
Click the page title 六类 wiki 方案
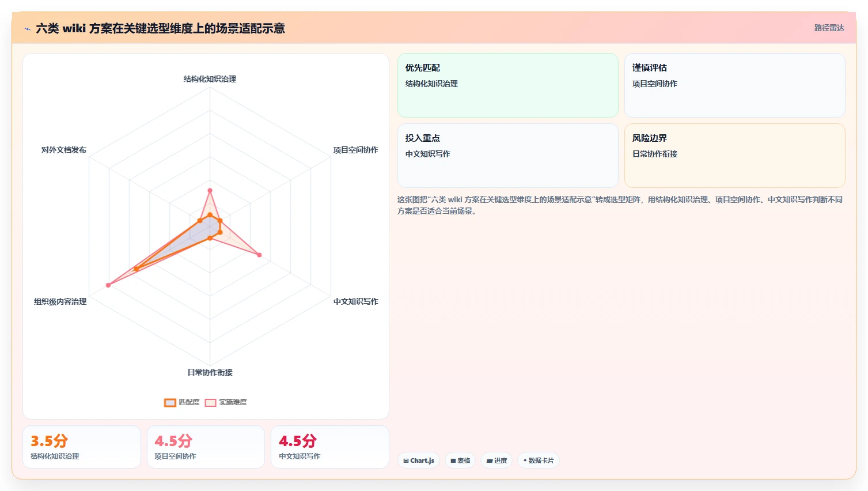pyautogui.click(x=160, y=28)
